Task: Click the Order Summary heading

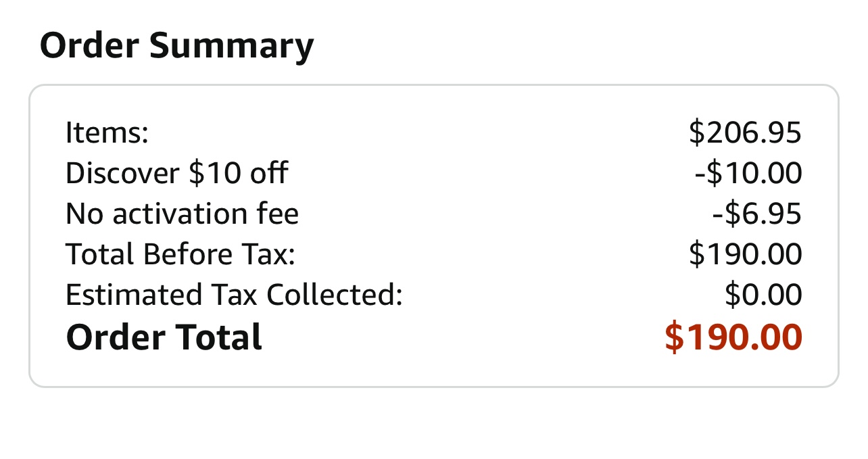Action: [x=176, y=46]
